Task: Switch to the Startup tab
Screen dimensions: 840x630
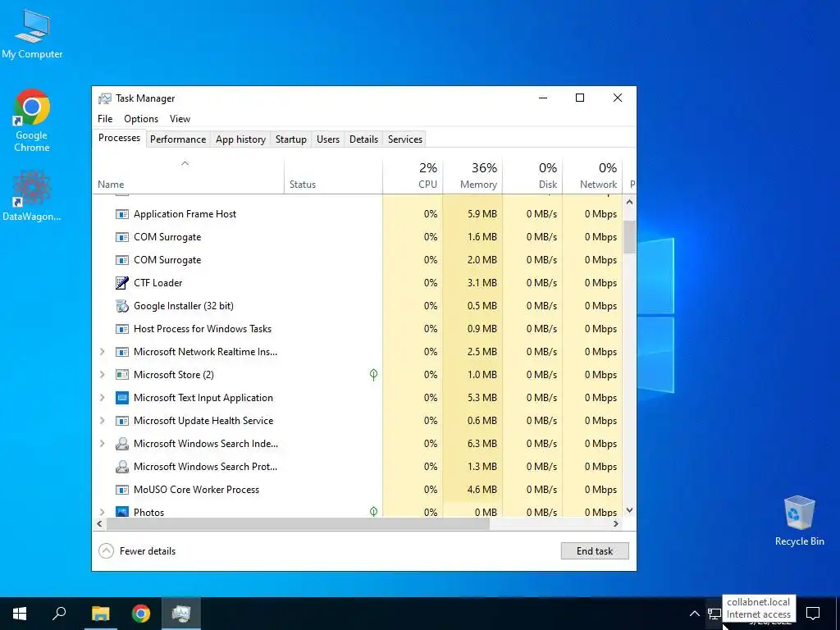Action: [x=291, y=139]
